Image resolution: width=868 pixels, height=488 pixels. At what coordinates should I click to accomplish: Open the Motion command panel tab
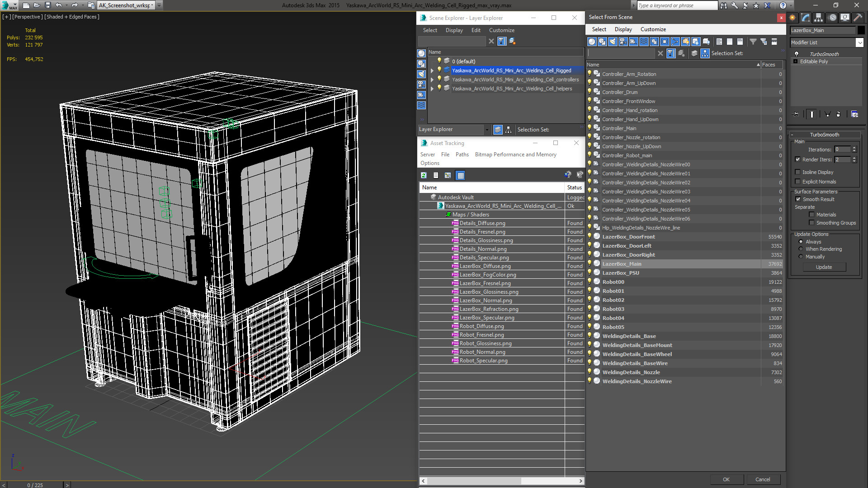[832, 18]
